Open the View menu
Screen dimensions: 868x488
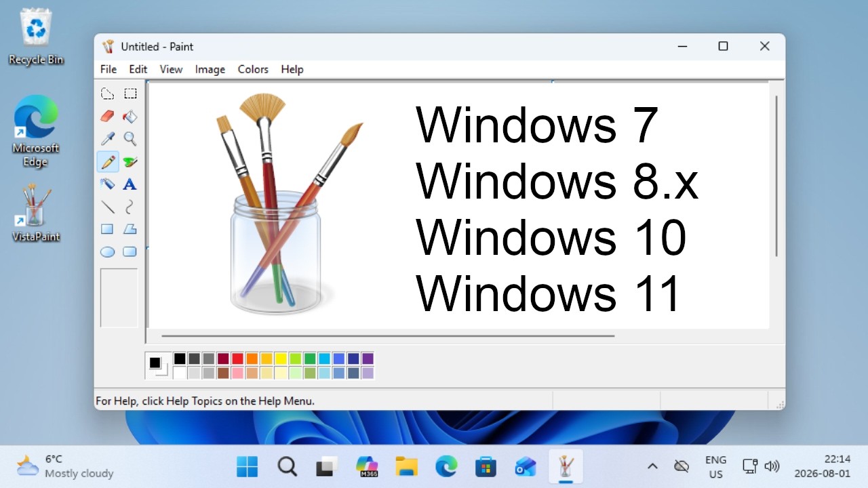(x=171, y=69)
